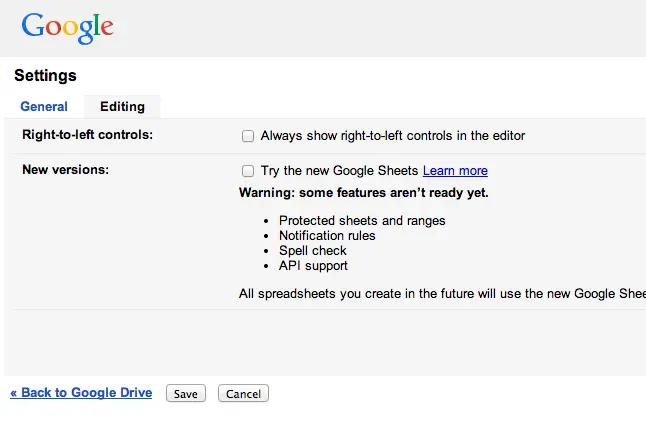Viewport: 646px width, 422px height.
Task: Click the 'All spreadsheets you create' sentence
Action: 440,294
